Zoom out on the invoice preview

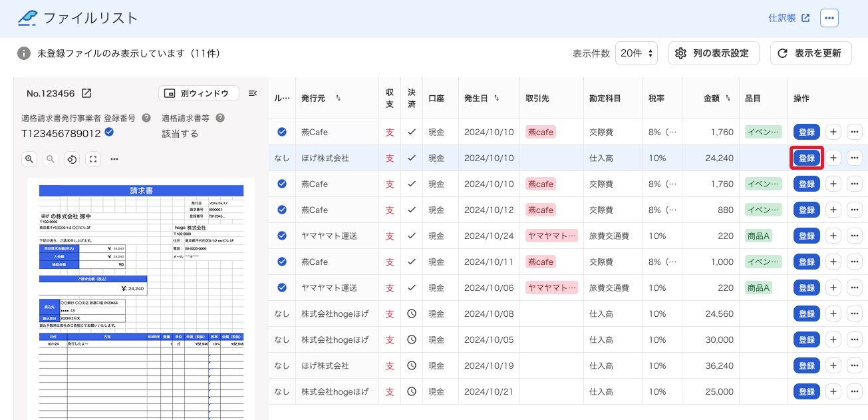point(51,159)
